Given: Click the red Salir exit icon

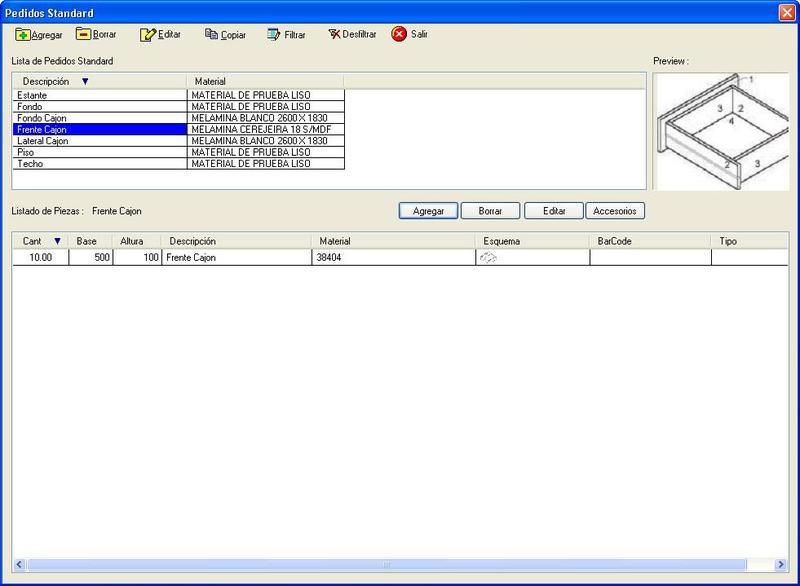Looking at the screenshot, I should click(x=399, y=34).
